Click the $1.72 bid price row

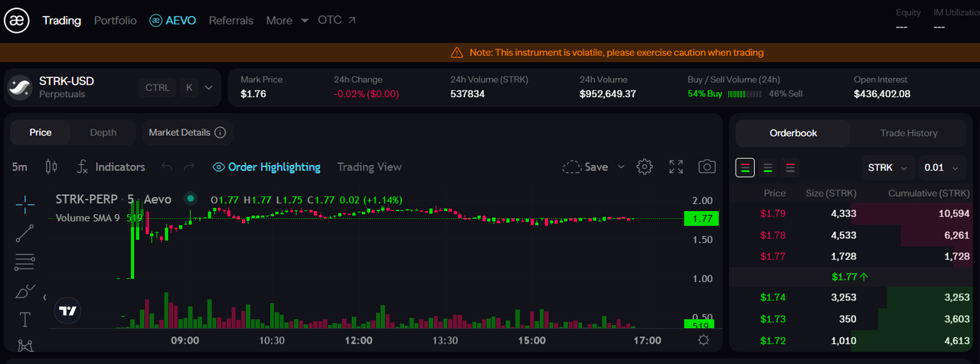[x=850, y=340]
